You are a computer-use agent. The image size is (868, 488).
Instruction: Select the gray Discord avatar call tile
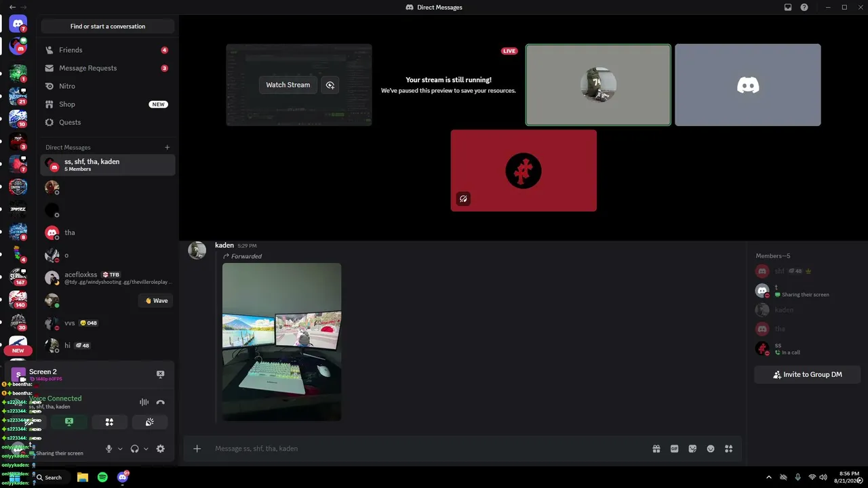pyautogui.click(x=748, y=85)
